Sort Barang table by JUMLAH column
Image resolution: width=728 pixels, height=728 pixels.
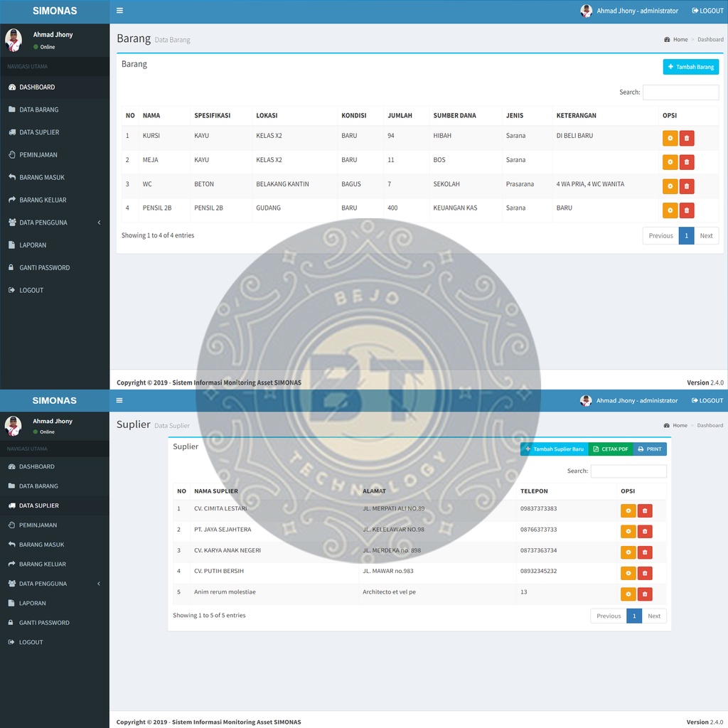[406, 116]
